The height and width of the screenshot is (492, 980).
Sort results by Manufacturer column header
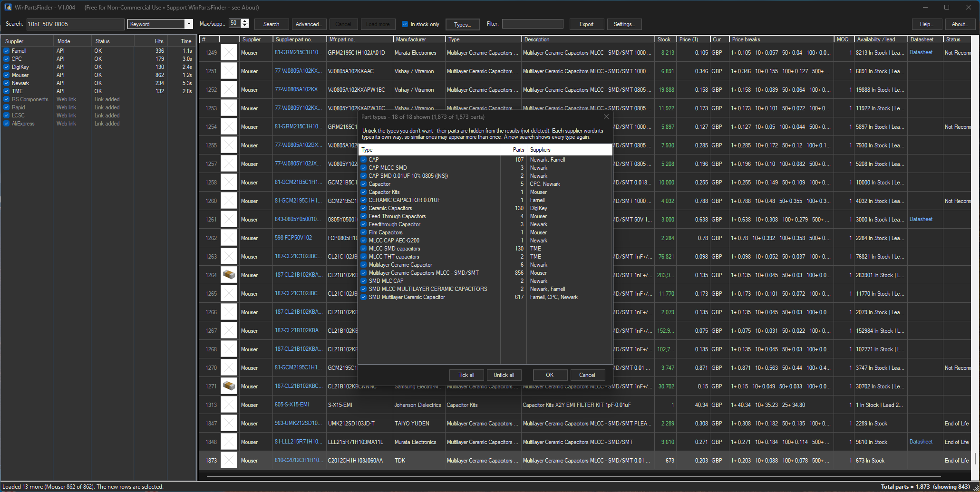click(x=419, y=39)
